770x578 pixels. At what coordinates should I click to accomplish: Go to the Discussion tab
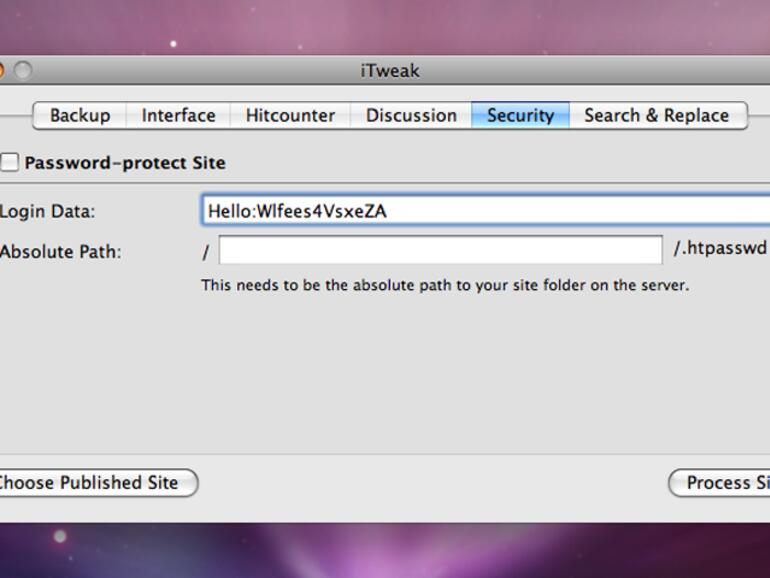(x=411, y=116)
